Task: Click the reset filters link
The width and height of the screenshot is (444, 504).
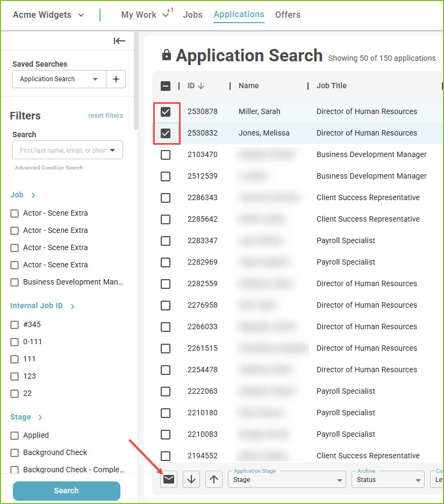Action: pos(105,116)
